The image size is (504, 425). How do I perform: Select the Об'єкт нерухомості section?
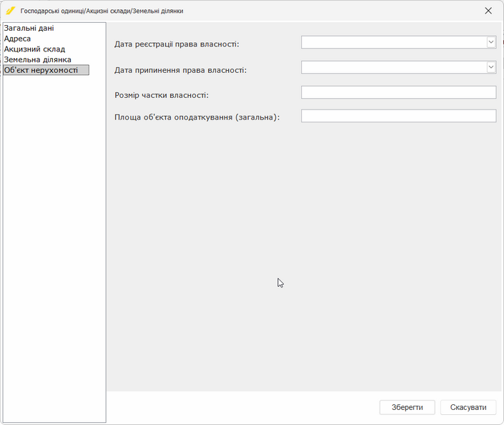pyautogui.click(x=46, y=70)
